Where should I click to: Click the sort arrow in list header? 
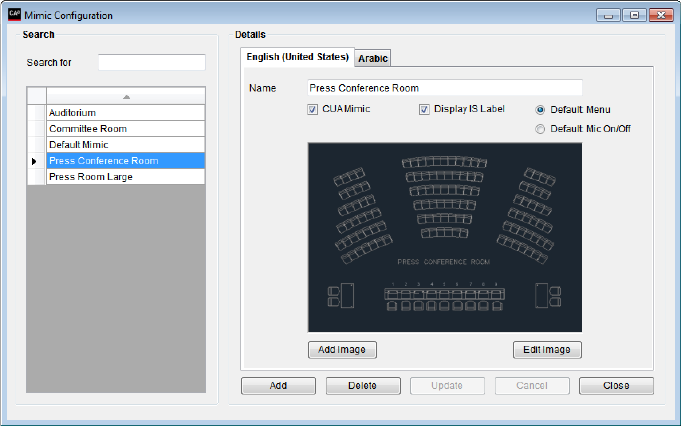(125, 96)
